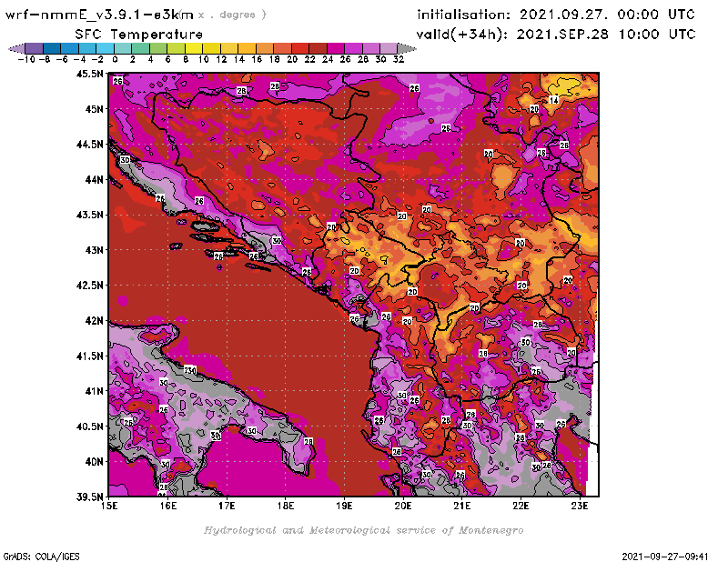The height and width of the screenshot is (562, 728).
Task: Select the '16E' longitude axis label
Action: [168, 506]
